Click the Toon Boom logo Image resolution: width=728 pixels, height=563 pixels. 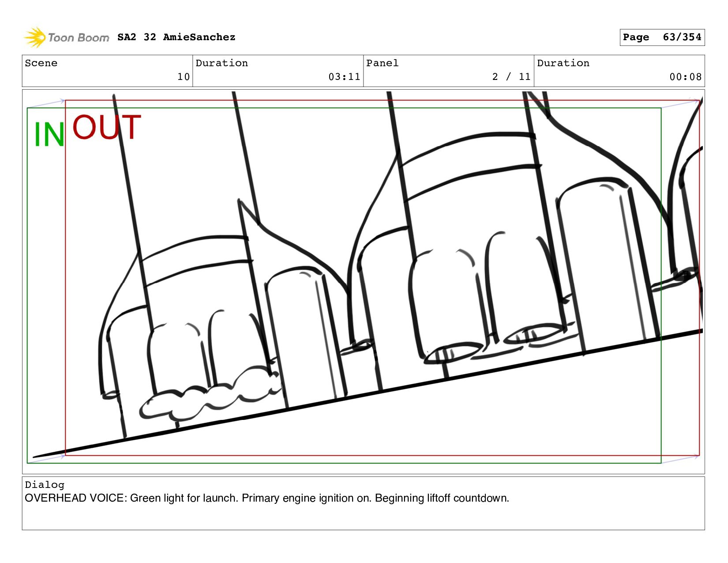[x=66, y=37]
